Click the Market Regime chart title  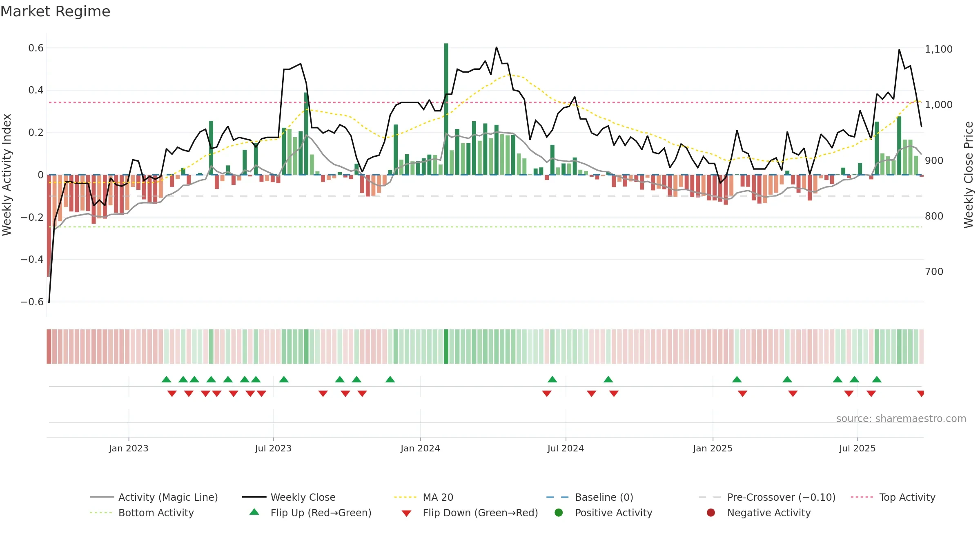click(x=55, y=11)
